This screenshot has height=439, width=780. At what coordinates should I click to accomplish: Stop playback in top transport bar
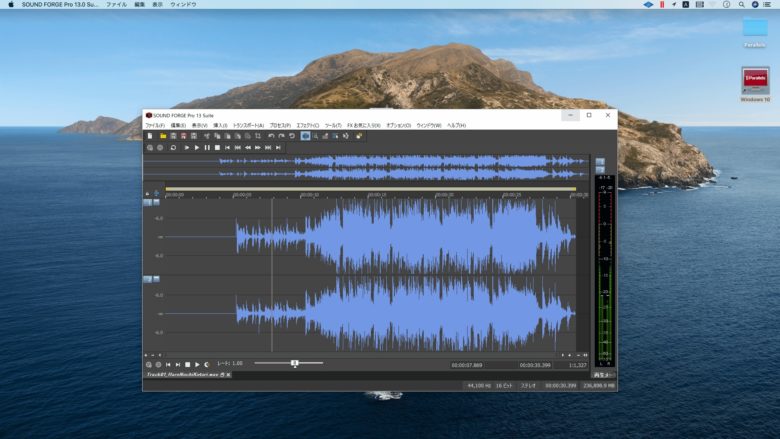(x=217, y=148)
